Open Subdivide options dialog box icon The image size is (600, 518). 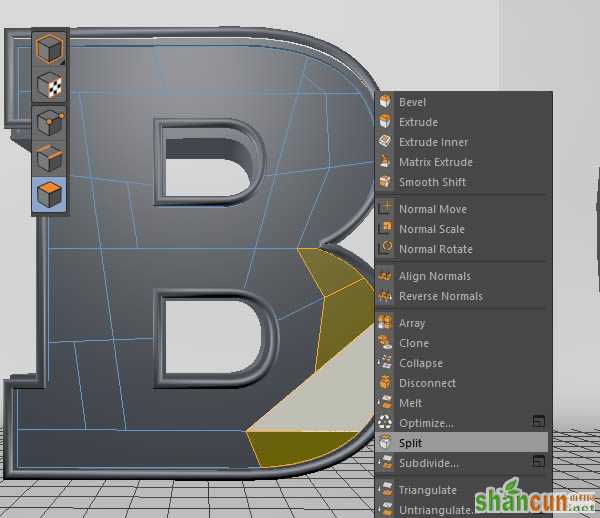pos(538,462)
